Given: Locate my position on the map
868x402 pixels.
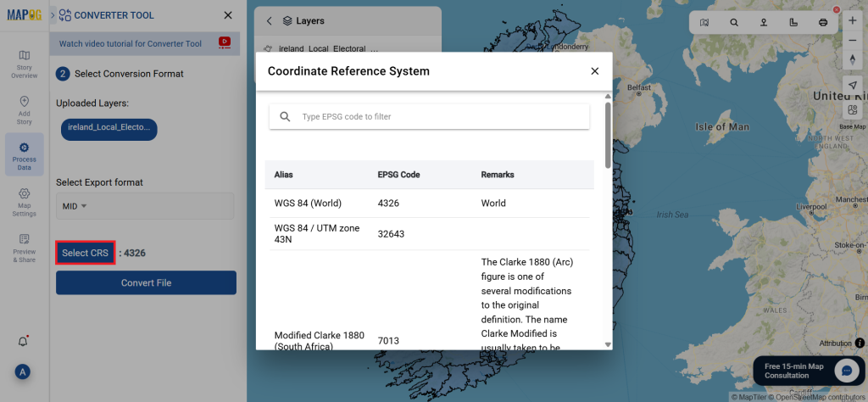Looking at the screenshot, I should coord(853,86).
